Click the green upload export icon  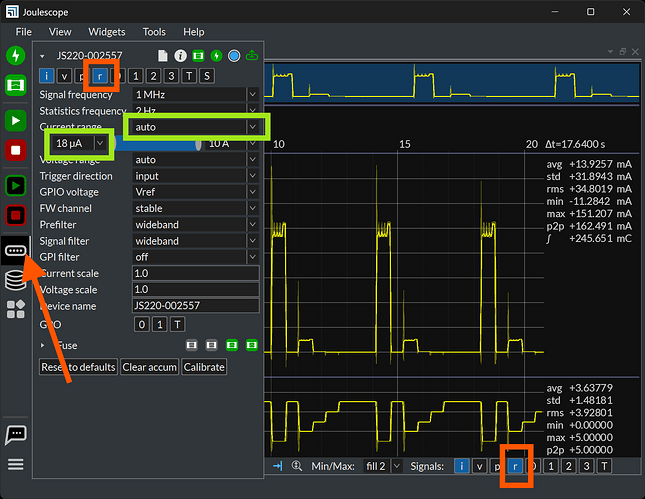point(252,56)
